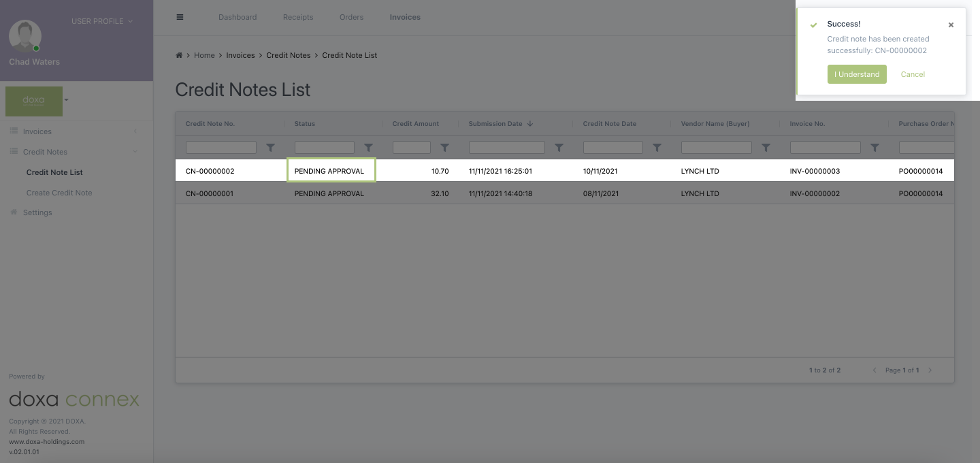Click Credit Amount column filter icon
The height and width of the screenshot is (463, 980).
point(444,147)
